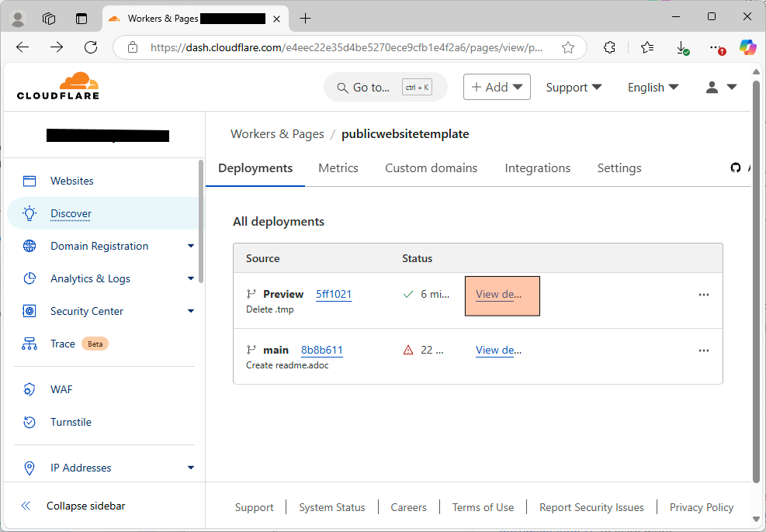The image size is (766, 532).
Task: Open commit link 5ff1021
Action: pos(334,294)
